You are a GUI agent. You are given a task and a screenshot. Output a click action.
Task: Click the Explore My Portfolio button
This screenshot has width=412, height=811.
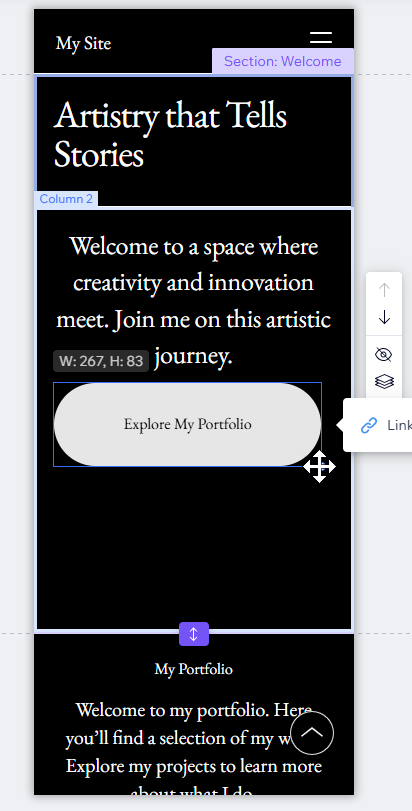188,424
